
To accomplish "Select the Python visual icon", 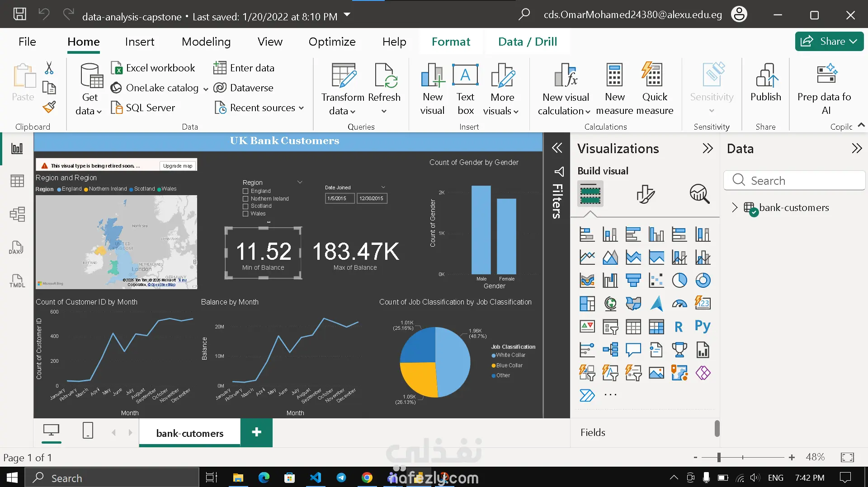I will tap(703, 327).
